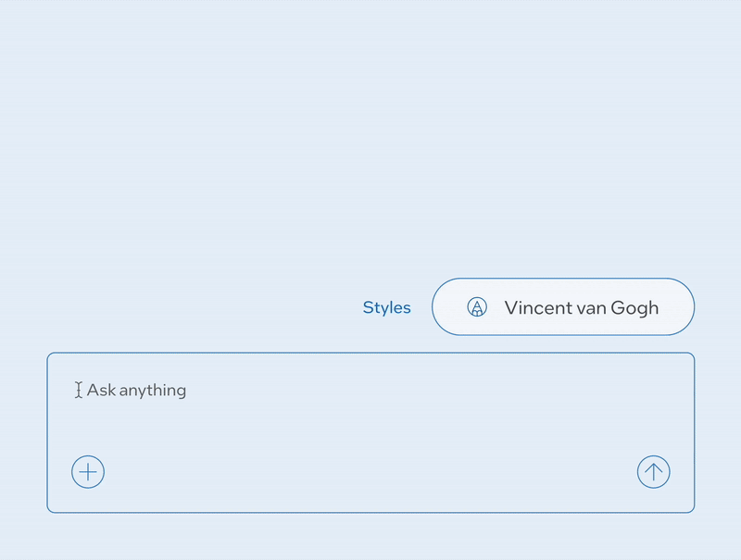Click the blank space between plus and send
This screenshot has height=560, width=741.
[x=370, y=472]
